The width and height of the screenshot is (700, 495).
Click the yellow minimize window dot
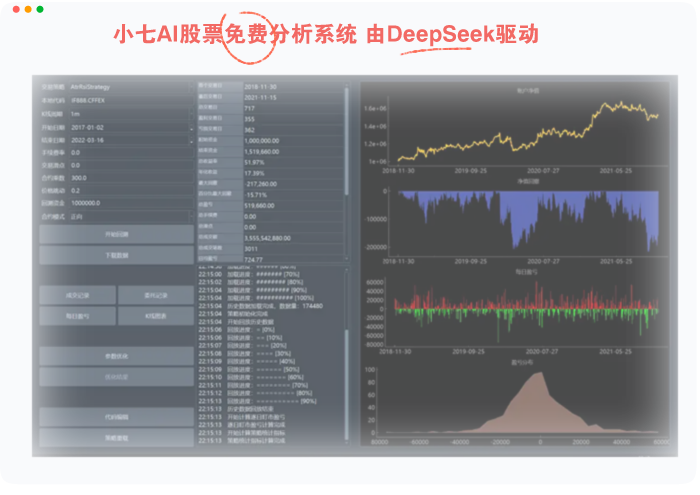click(26, 9)
